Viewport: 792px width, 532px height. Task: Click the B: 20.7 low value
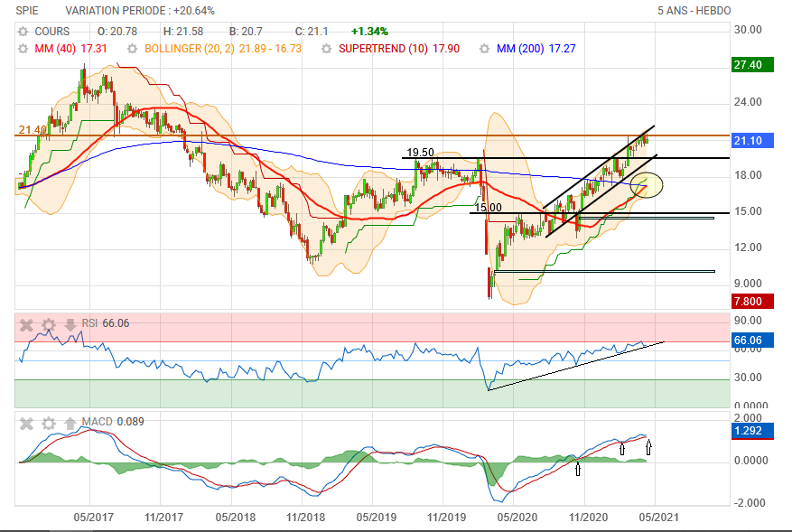pyautogui.click(x=246, y=32)
